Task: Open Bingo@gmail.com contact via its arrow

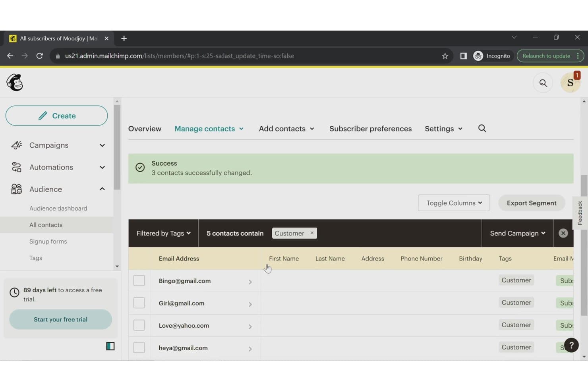Action: [x=250, y=282]
